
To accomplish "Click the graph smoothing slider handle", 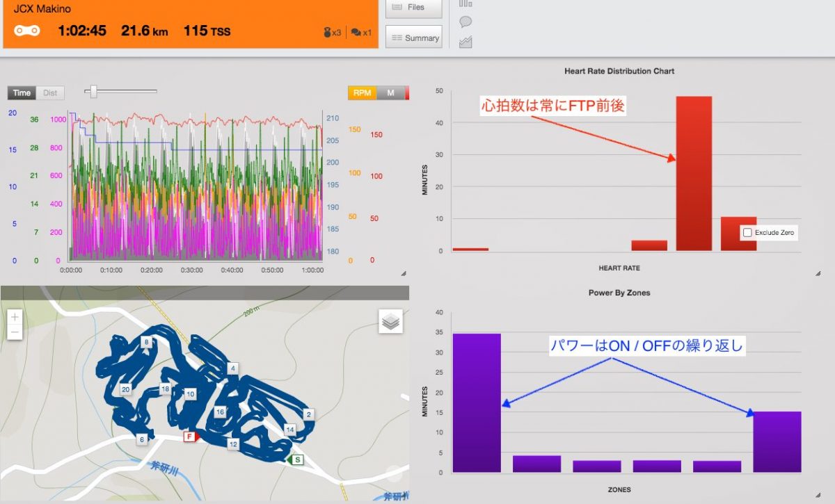I will coord(94,92).
